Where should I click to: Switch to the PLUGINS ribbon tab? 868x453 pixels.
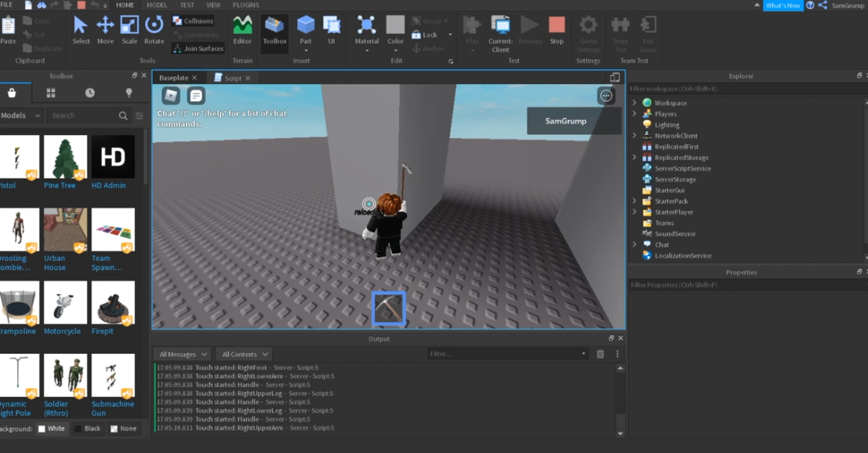pos(246,5)
